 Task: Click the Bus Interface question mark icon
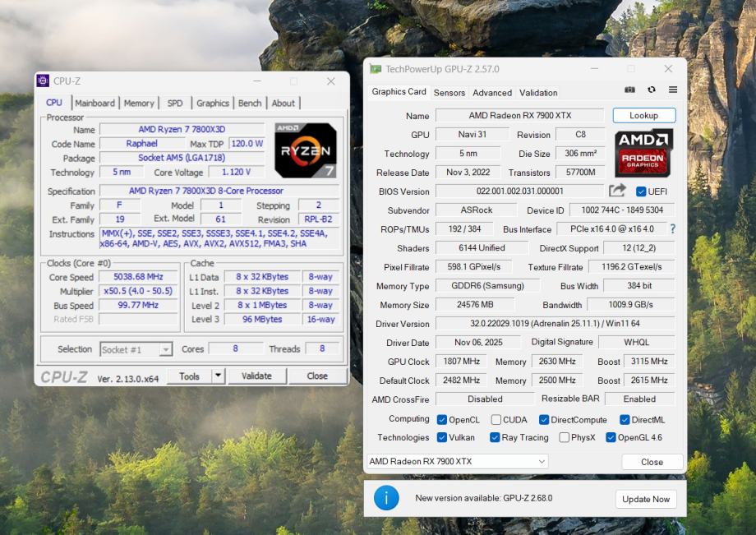coord(672,229)
